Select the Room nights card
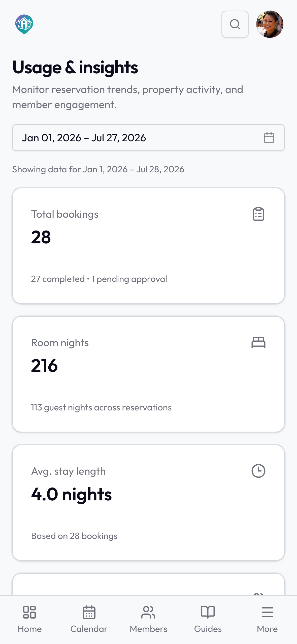297x644 pixels. [148, 374]
